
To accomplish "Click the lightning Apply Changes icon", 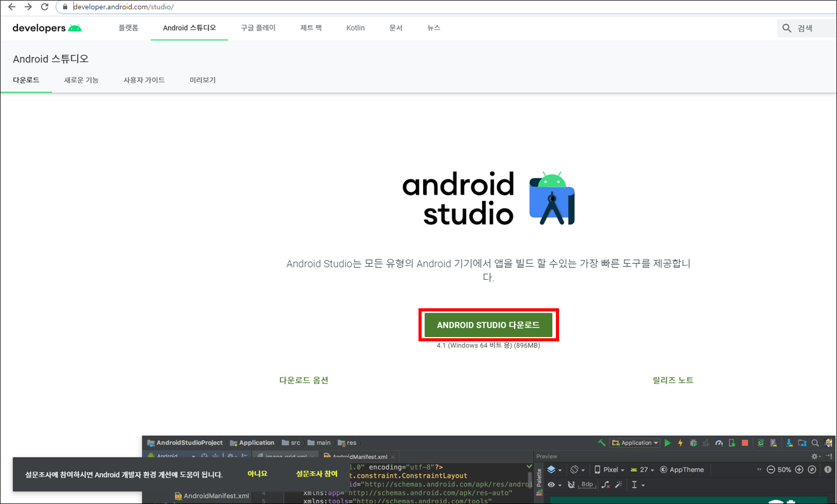I will [x=680, y=443].
